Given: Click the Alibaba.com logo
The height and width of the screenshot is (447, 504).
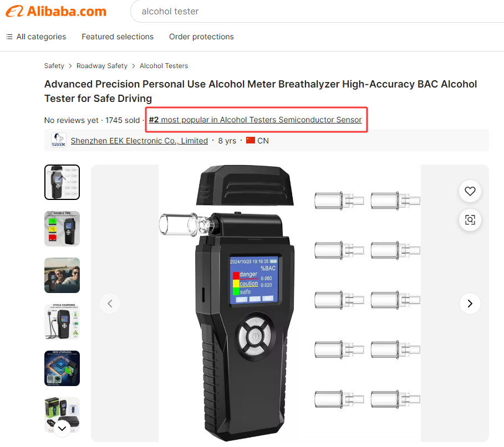Looking at the screenshot, I should pos(56,11).
